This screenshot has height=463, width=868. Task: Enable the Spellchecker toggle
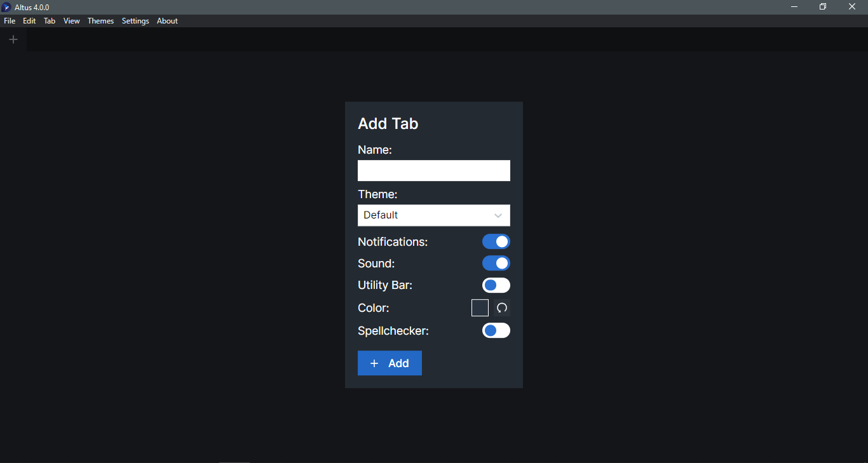tap(496, 330)
